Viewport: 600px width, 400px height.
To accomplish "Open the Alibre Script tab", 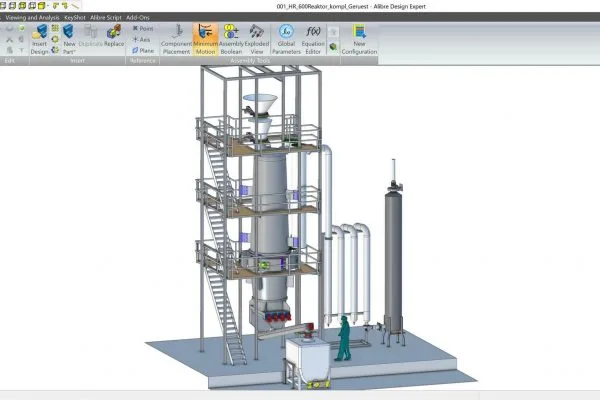I will pos(106,17).
